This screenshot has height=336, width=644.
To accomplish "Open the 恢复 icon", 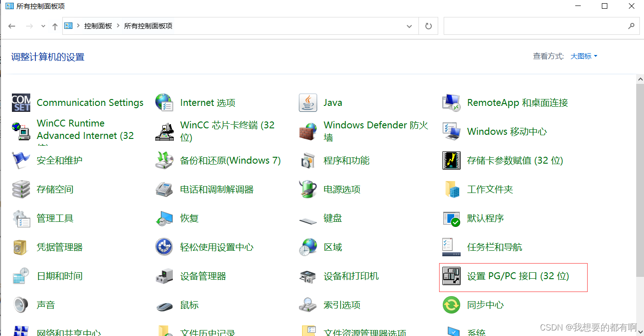I will click(164, 218).
